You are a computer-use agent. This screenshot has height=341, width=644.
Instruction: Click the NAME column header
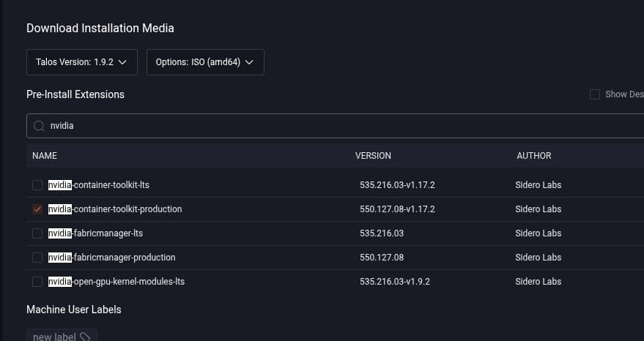[x=45, y=156]
